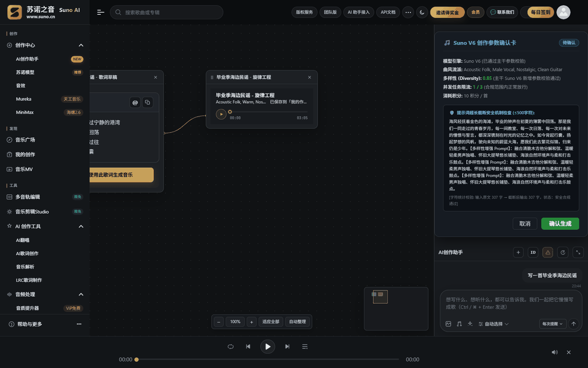Focus the 搜索歌曲或专辑 search field
Image resolution: width=588 pixels, height=368 pixels.
point(166,13)
